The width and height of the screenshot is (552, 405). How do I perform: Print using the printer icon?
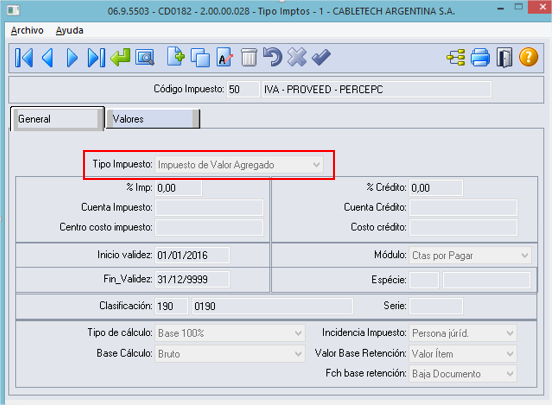480,57
